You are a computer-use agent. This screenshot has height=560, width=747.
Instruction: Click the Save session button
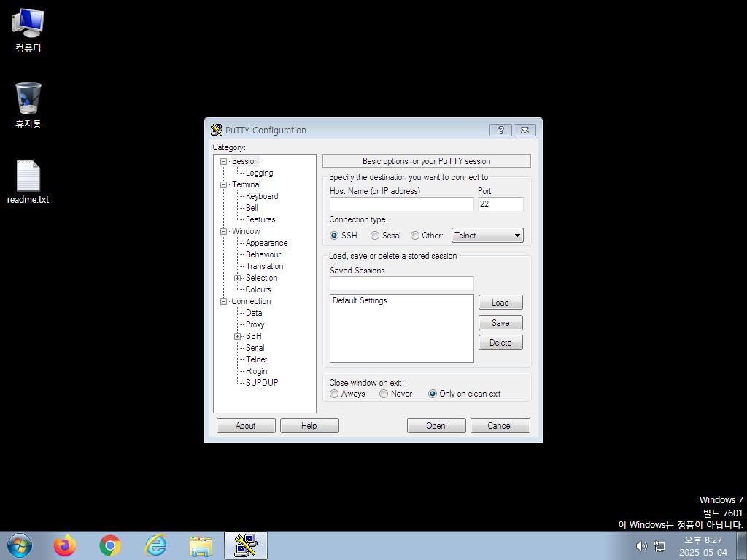tap(500, 323)
